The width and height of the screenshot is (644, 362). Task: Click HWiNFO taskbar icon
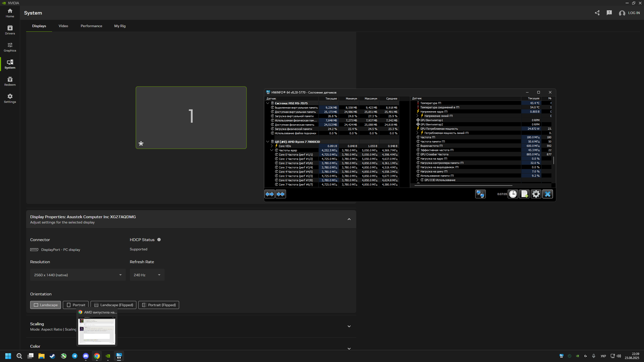point(119,356)
